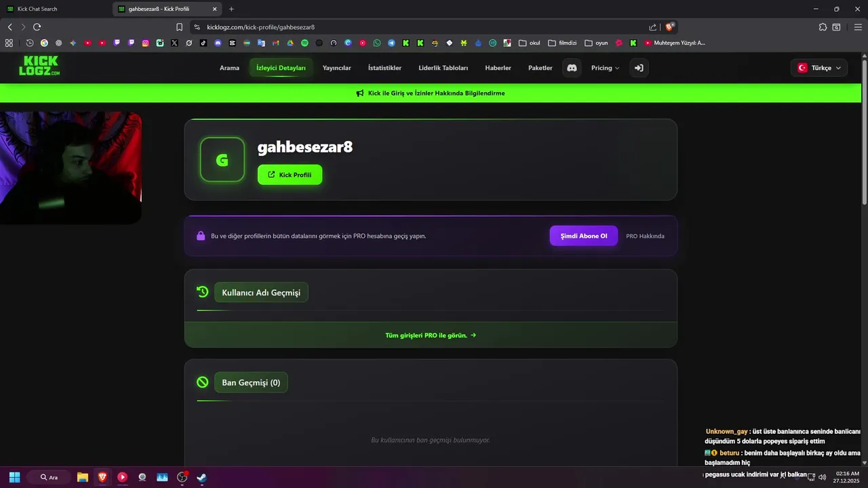Open the Yayıncılar nav item
This screenshot has width=868, height=488.
click(337, 68)
